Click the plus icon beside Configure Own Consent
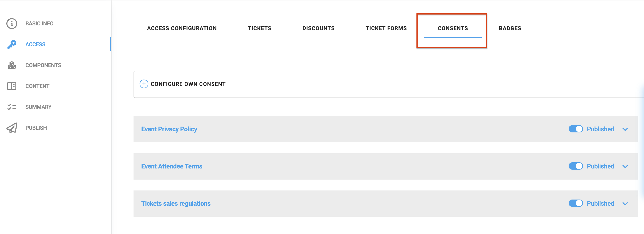644x234 pixels. point(144,84)
